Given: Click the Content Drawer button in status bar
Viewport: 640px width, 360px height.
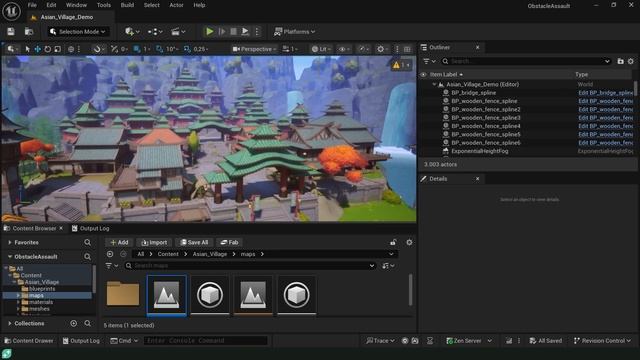Looking at the screenshot, I should [29, 340].
